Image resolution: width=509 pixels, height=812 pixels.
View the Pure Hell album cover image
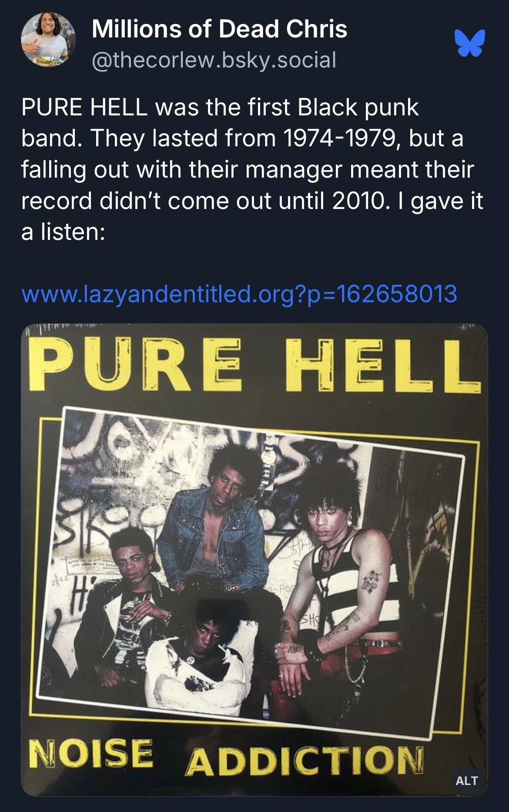tap(254, 560)
